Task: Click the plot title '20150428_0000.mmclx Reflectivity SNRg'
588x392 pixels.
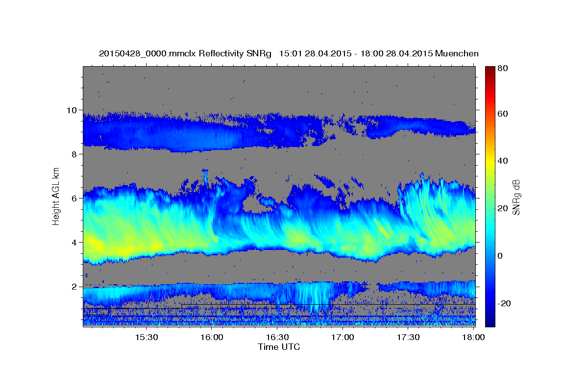Action: pos(185,53)
